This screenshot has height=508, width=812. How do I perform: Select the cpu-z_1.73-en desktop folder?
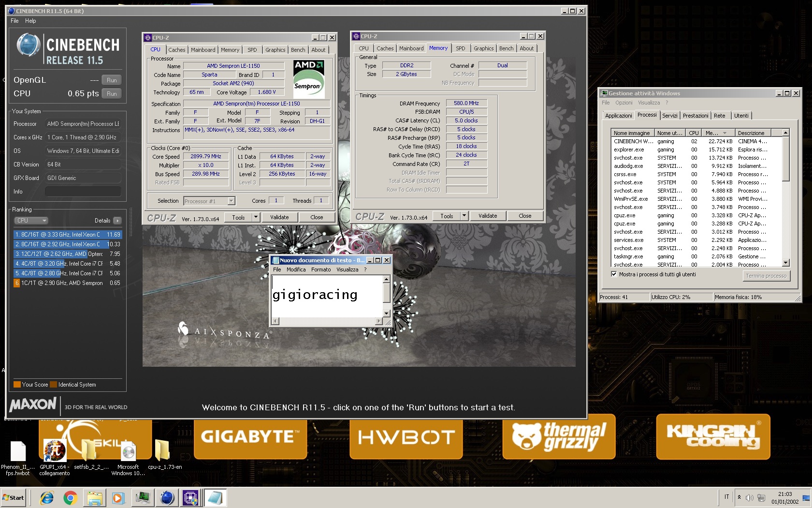tap(164, 455)
